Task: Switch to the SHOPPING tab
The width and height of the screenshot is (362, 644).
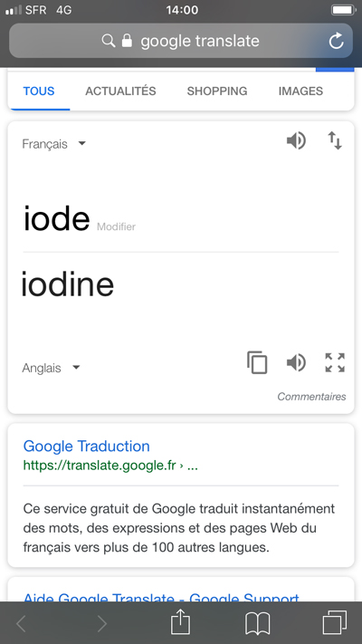Action: click(x=217, y=91)
